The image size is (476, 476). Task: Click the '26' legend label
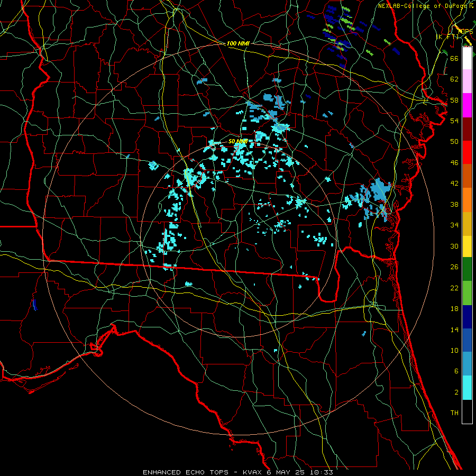(454, 267)
